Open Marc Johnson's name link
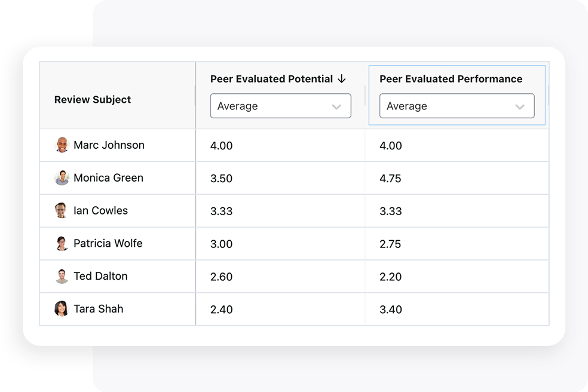This screenshot has height=392, width=588. (109, 145)
